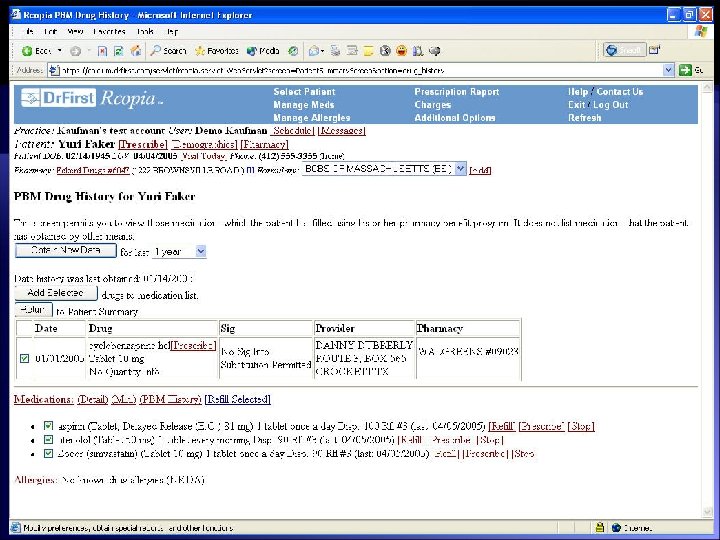Click the round gray toolbar icon
This screenshot has width=720, height=540.
click(385, 51)
